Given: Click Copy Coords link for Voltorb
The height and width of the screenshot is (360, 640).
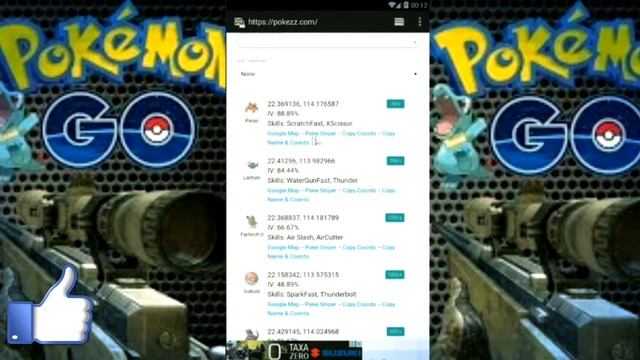Looking at the screenshot, I should (359, 304).
